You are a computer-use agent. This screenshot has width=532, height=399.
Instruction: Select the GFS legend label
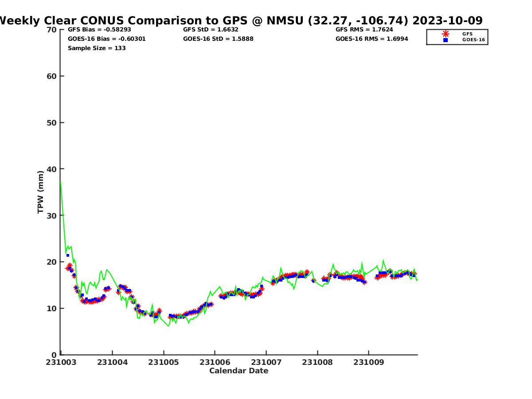pos(467,34)
